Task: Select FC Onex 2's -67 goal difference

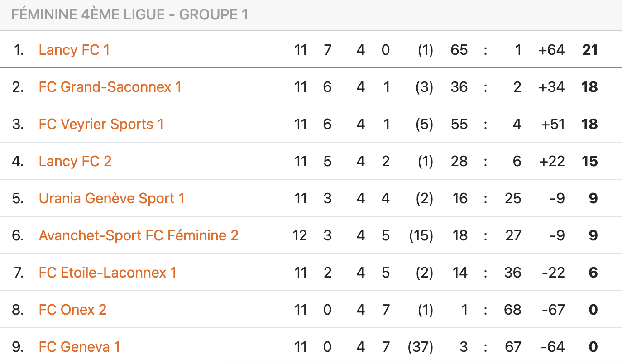Action: click(553, 310)
